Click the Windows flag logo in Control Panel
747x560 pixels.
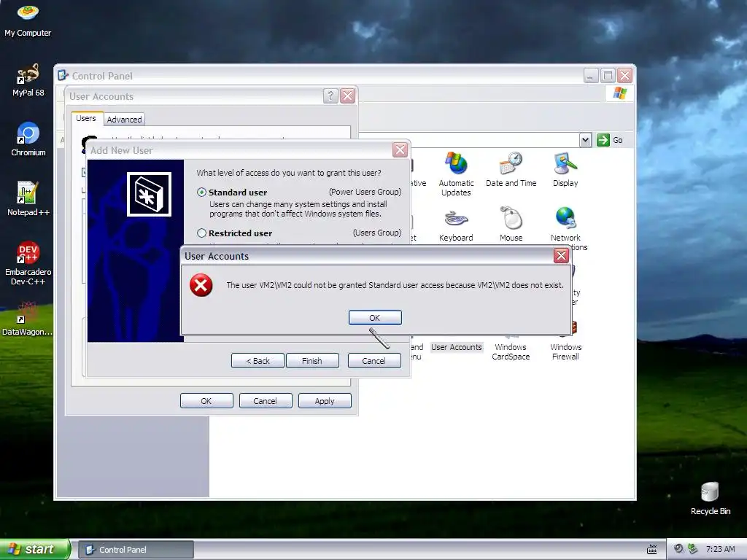tap(620, 93)
